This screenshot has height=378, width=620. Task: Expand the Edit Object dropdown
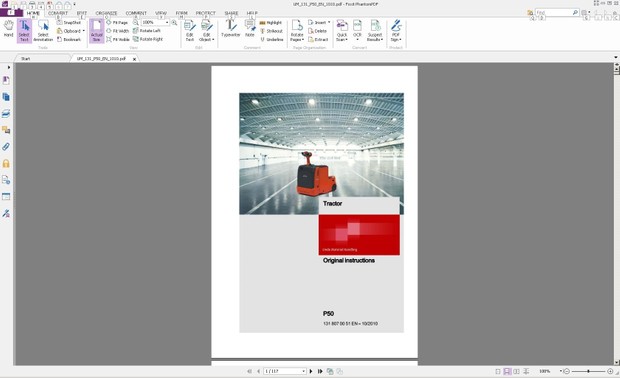206,30
